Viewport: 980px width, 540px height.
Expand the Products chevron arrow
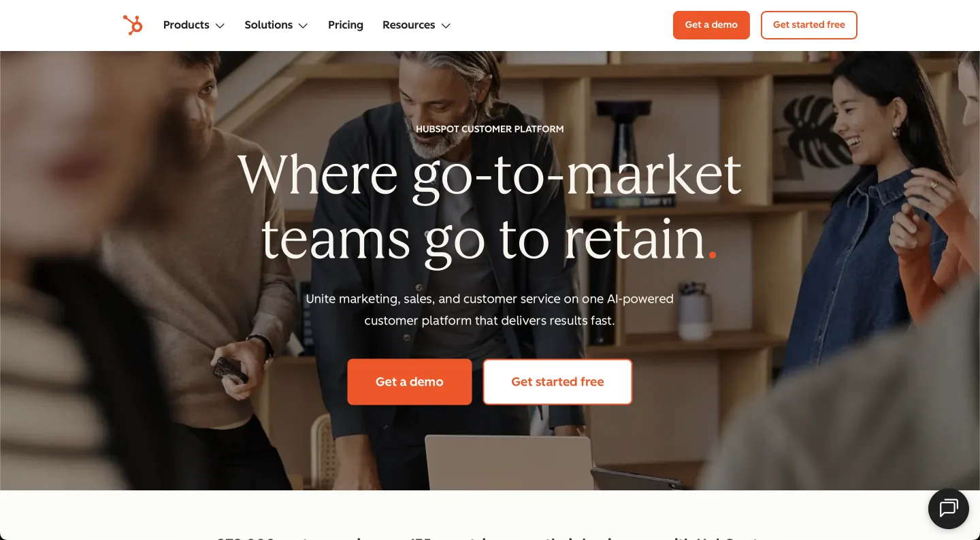coord(220,26)
